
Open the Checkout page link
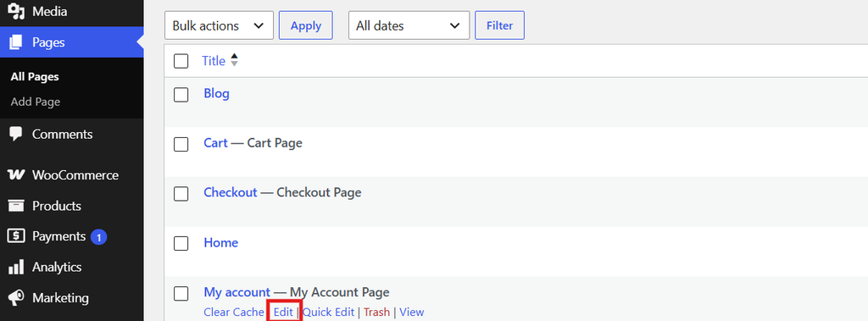[231, 192]
